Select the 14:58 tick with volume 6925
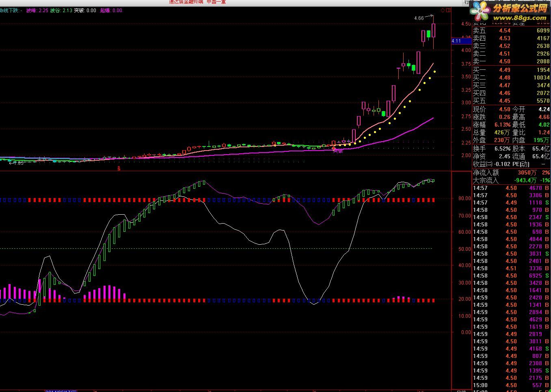Image resolution: width=551 pixels, height=392 pixels. click(511, 276)
